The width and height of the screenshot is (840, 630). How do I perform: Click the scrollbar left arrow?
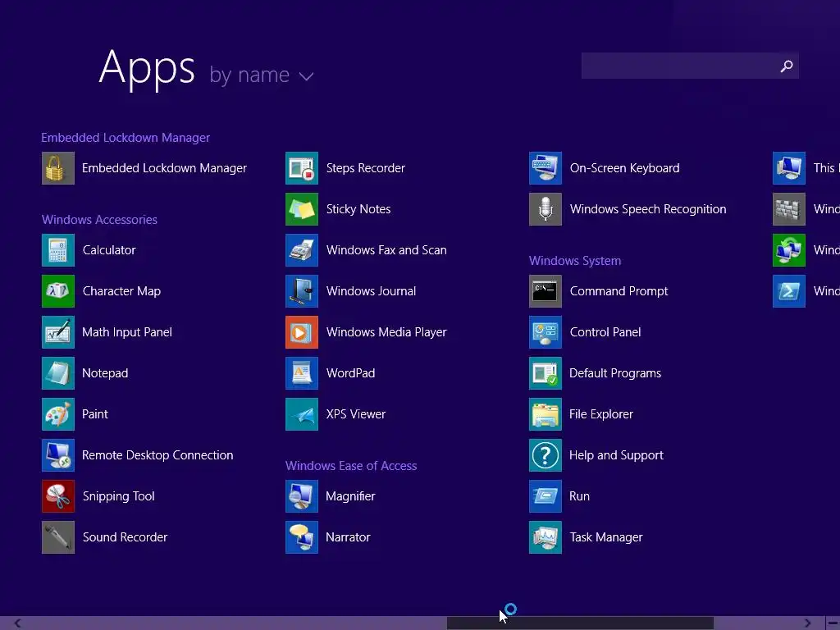coord(17,623)
